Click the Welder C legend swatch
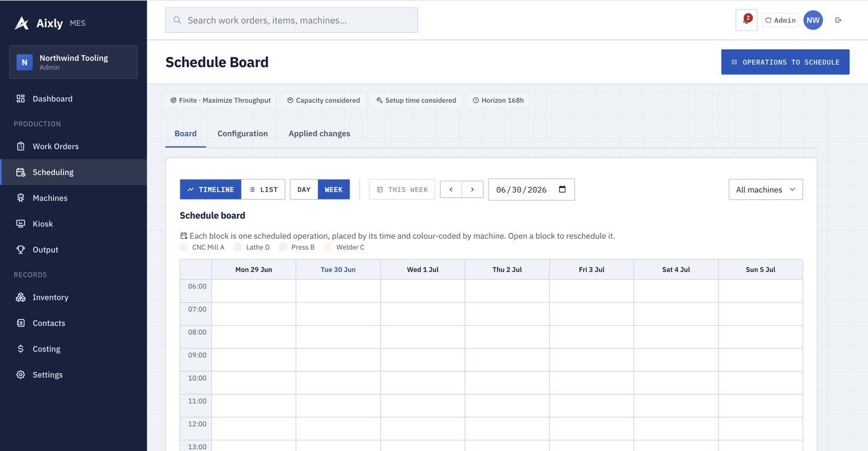The width and height of the screenshot is (868, 451). tap(328, 247)
